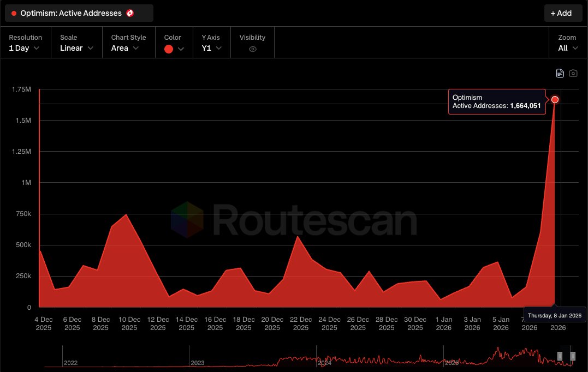Click the Thursday, 8 Jan 2026 date label
The height and width of the screenshot is (372, 588).
tap(555, 315)
